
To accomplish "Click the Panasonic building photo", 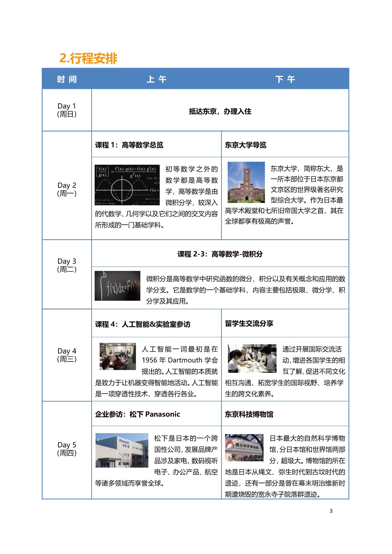I will click(x=122, y=450).
